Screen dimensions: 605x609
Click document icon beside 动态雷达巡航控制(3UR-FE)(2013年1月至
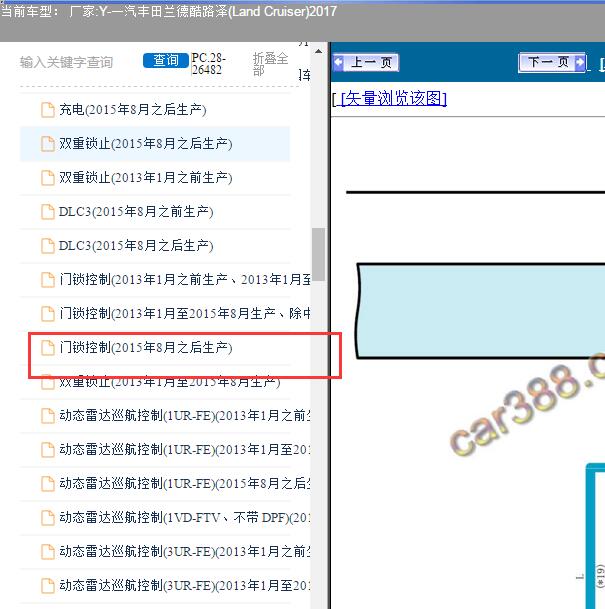point(48,586)
